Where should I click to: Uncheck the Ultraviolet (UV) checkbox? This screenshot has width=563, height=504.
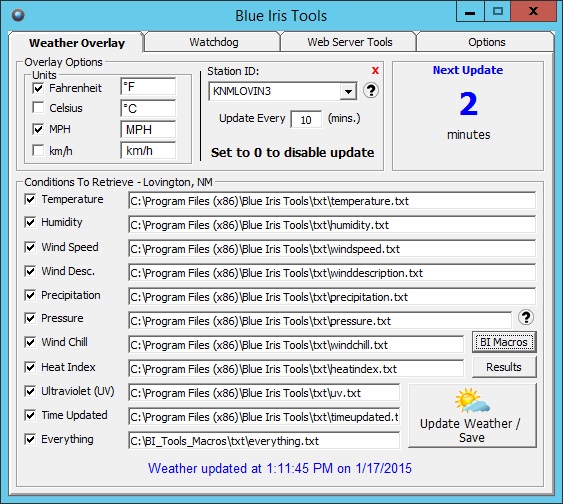pos(30,391)
